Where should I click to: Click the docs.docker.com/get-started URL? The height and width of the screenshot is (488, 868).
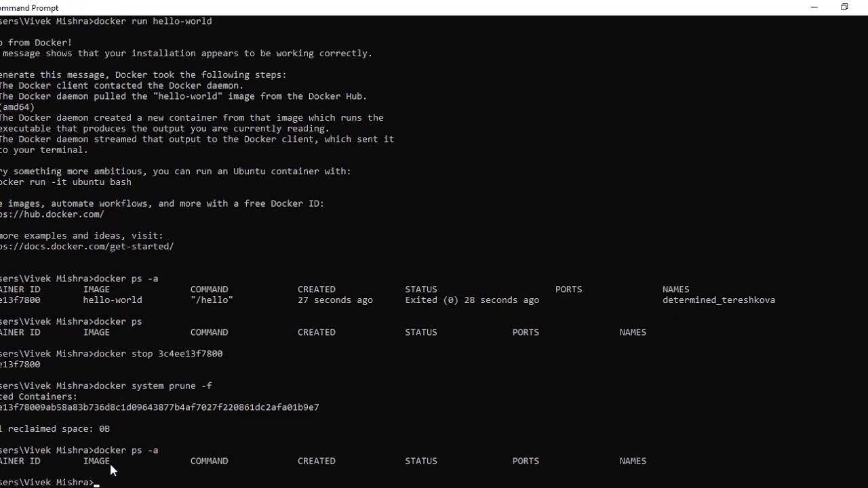pyautogui.click(x=87, y=246)
